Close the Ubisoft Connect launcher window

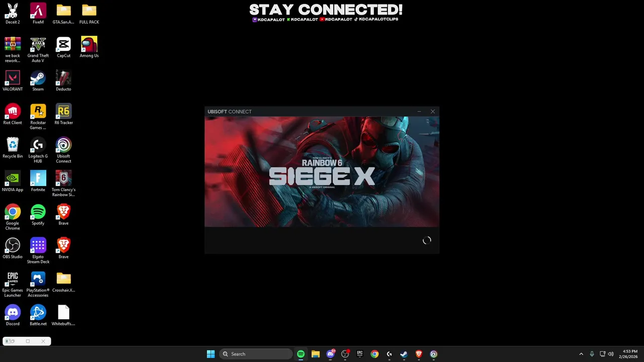tap(433, 112)
